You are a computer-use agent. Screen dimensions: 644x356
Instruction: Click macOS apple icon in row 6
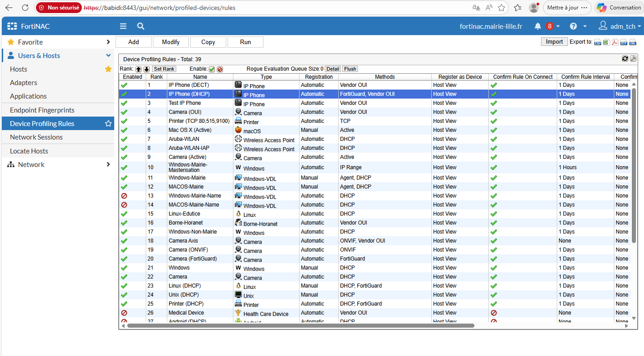(x=238, y=130)
